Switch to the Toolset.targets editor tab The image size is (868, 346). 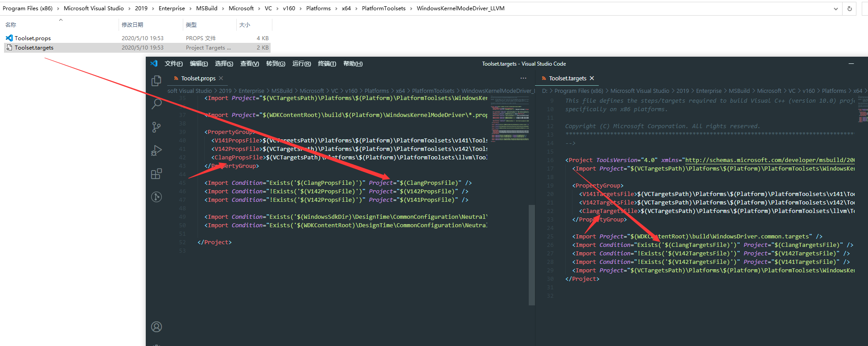[568, 78]
